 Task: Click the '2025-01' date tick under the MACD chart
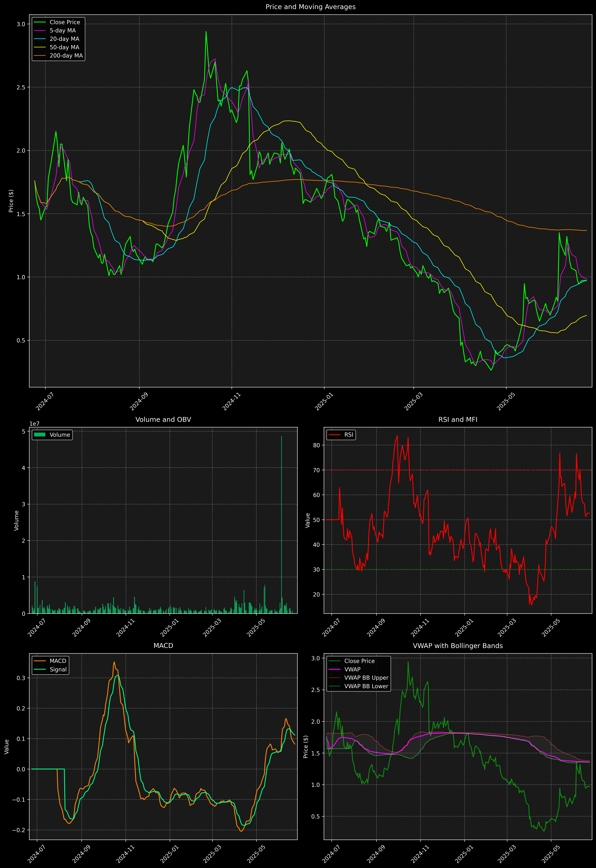coord(170,854)
